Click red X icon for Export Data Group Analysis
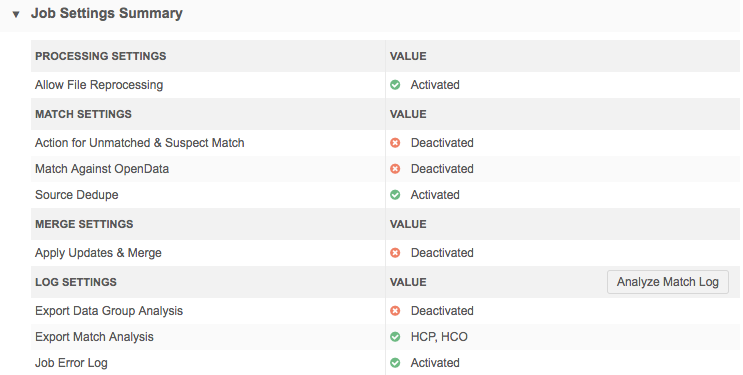The width and height of the screenshot is (743, 375). point(395,311)
